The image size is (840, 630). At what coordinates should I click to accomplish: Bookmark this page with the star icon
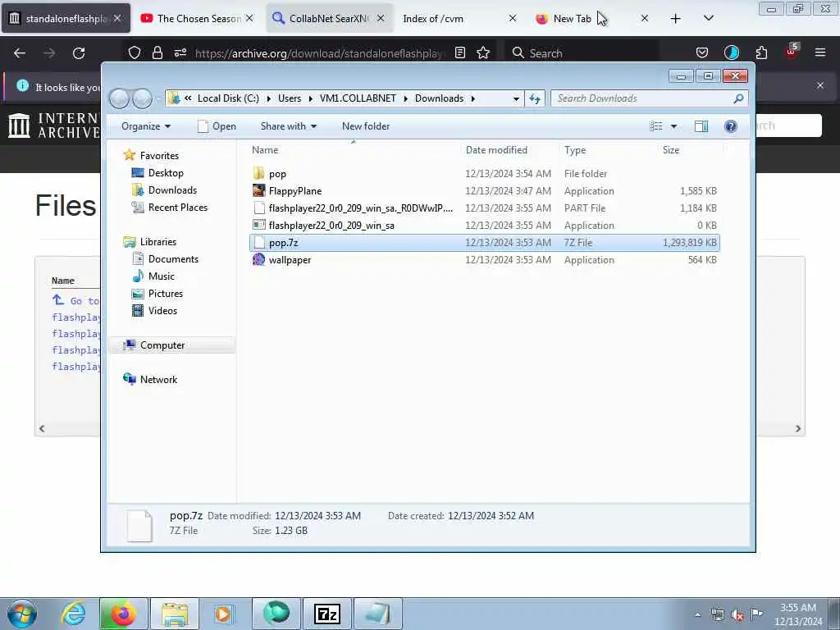483,52
